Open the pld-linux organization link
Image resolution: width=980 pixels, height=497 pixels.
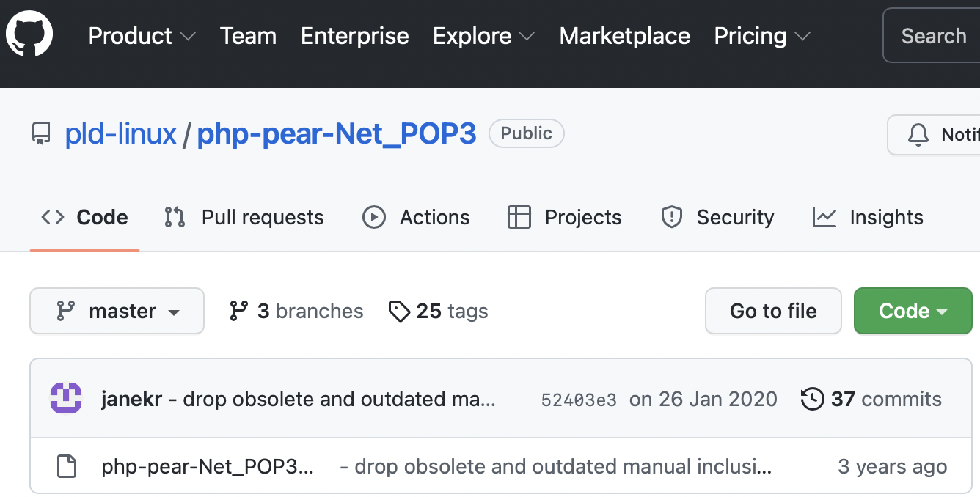pos(121,134)
